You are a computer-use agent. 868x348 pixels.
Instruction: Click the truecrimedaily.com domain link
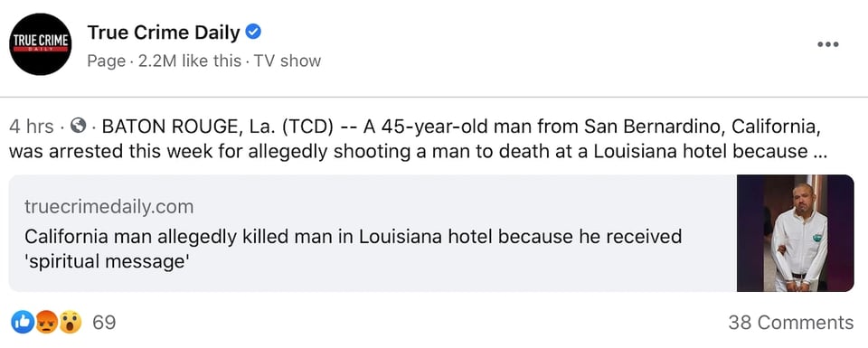point(109,207)
